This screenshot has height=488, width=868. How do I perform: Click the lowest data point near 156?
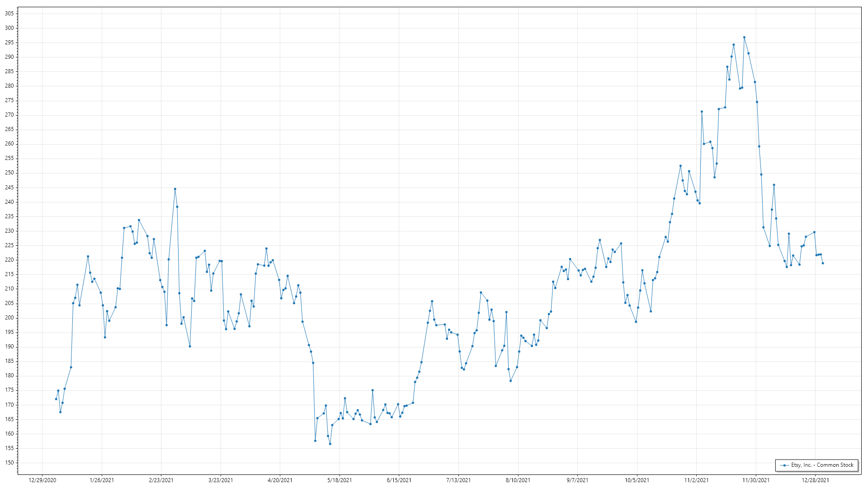coord(330,444)
